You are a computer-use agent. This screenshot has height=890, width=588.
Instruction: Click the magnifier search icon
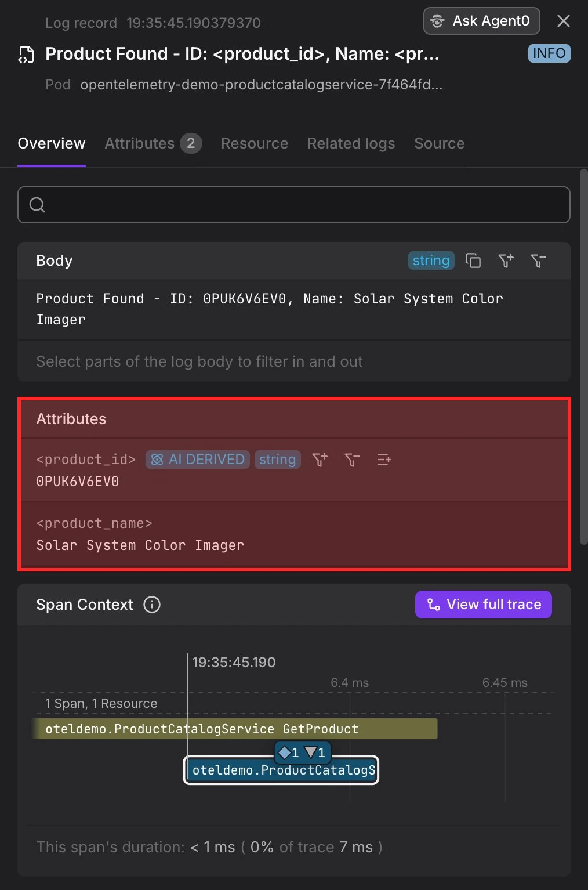37,205
